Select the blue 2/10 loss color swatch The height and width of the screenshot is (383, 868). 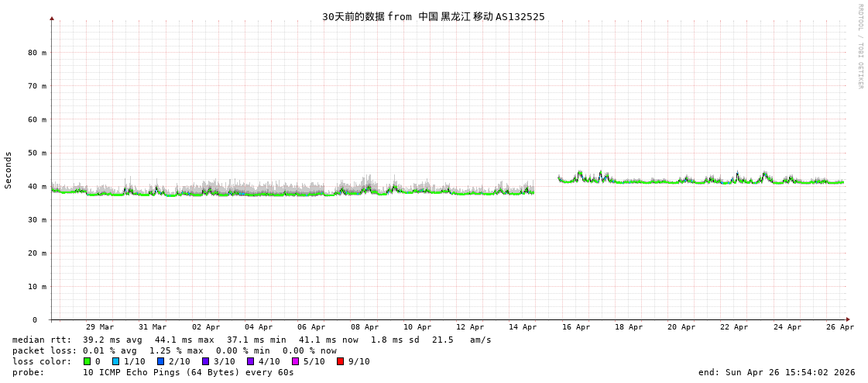160,361
